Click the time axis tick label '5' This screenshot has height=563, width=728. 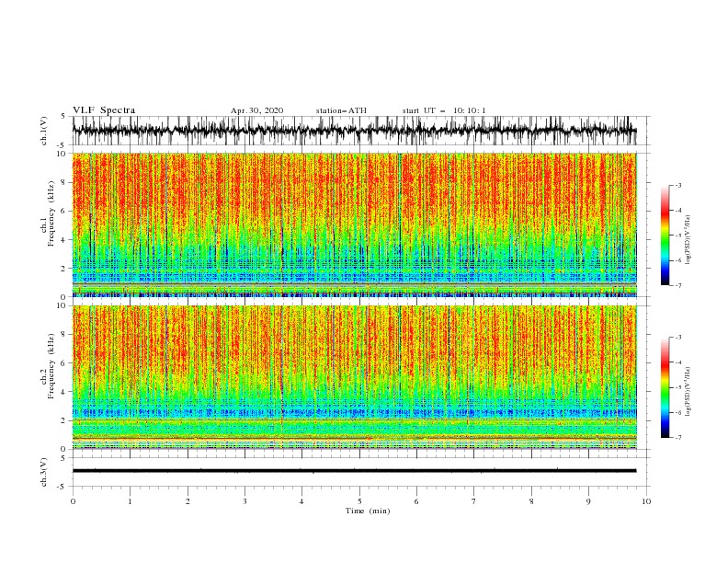click(359, 501)
